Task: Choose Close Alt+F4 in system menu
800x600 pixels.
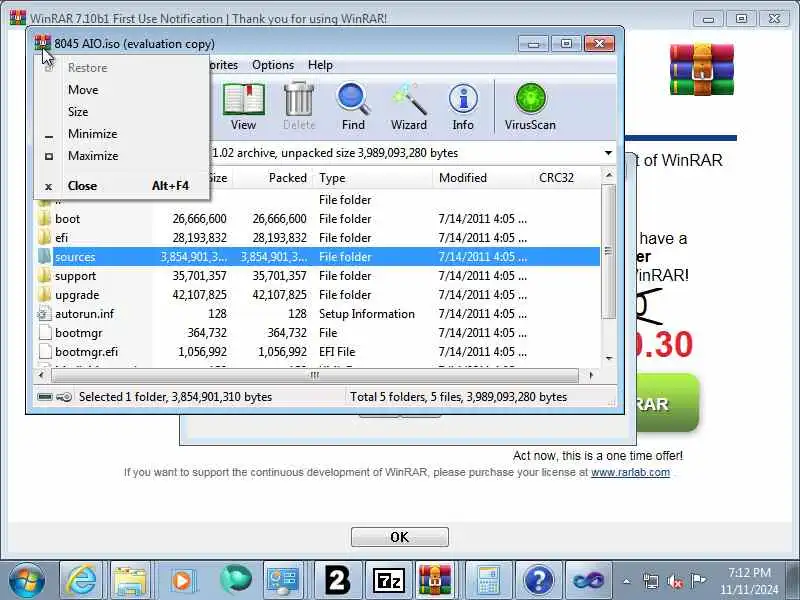Action: click(122, 186)
